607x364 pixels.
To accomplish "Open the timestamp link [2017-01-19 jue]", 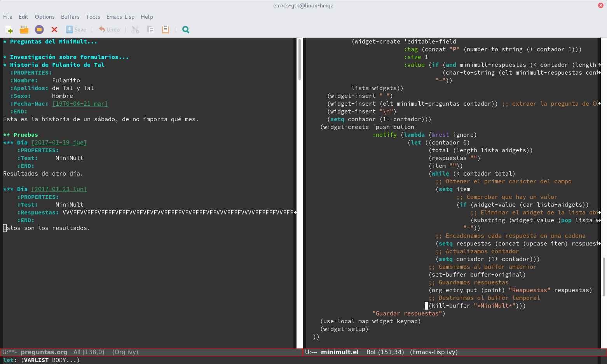I will [59, 143].
